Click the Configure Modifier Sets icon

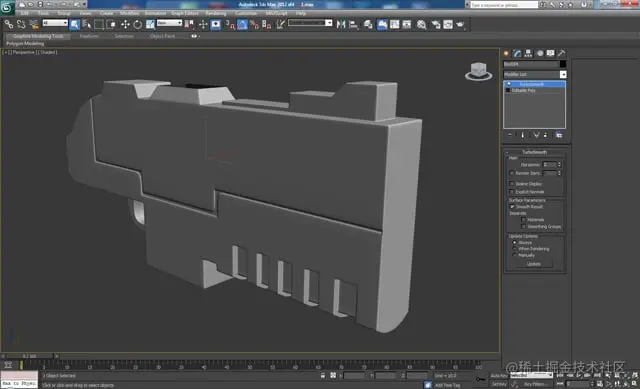click(x=559, y=135)
